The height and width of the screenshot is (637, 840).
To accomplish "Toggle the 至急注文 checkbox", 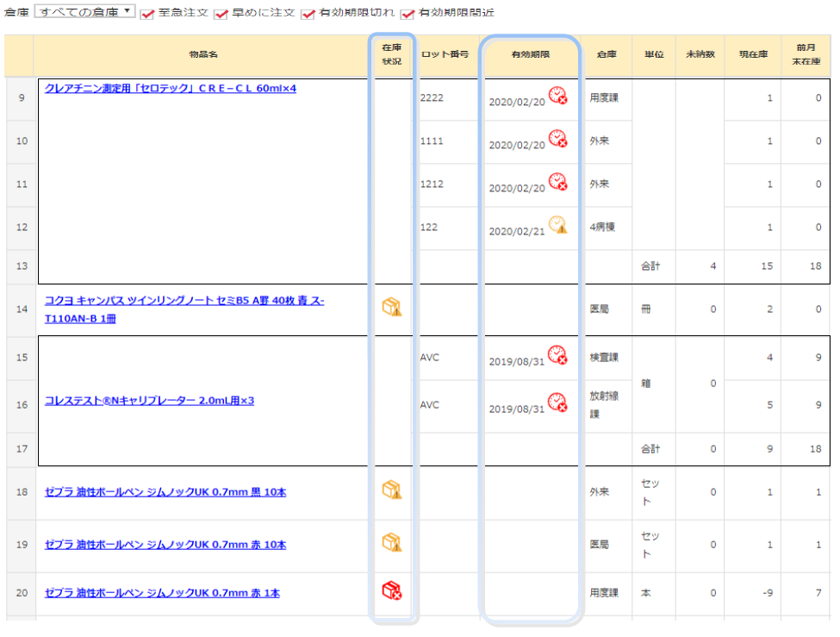I will (147, 15).
